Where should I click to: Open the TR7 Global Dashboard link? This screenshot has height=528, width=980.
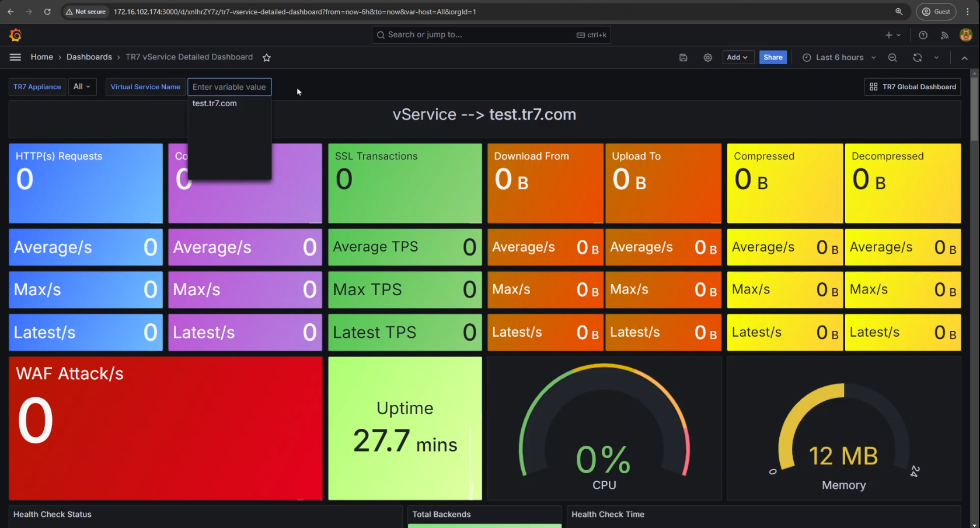pyautogui.click(x=913, y=87)
